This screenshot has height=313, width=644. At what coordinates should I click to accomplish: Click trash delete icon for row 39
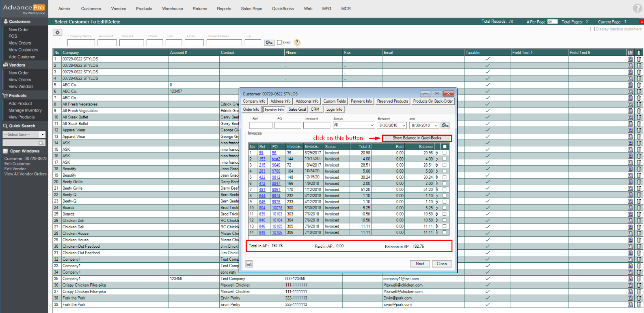pyautogui.click(x=639, y=304)
